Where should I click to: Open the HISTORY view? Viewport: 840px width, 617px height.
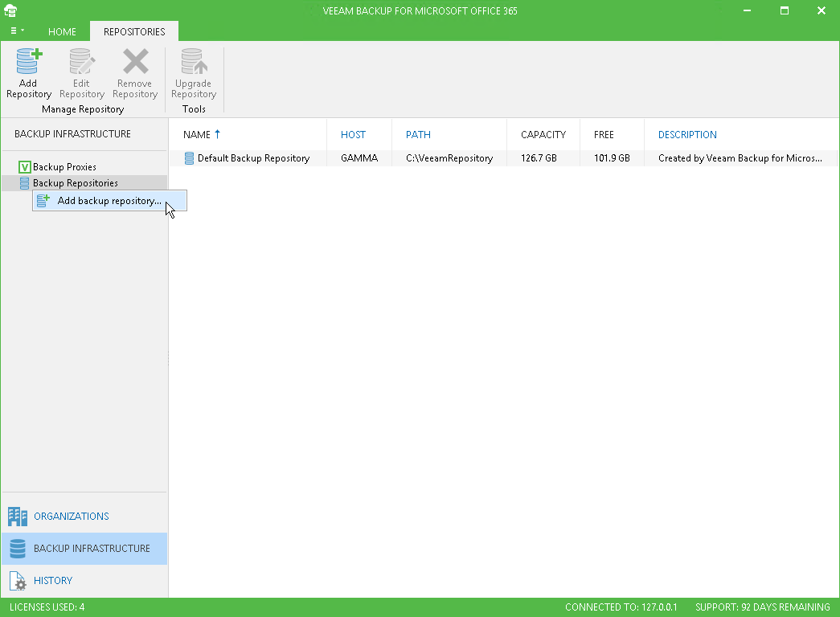(x=84, y=581)
